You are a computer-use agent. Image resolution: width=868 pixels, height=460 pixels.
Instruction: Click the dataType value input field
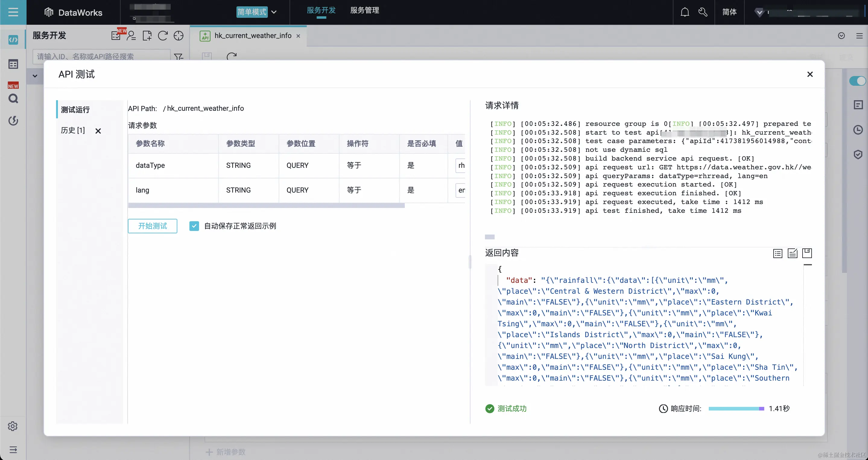[460, 166]
